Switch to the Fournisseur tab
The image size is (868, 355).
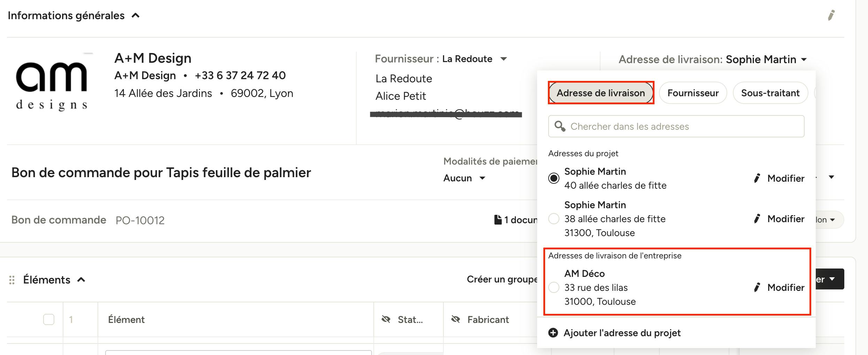(x=693, y=93)
